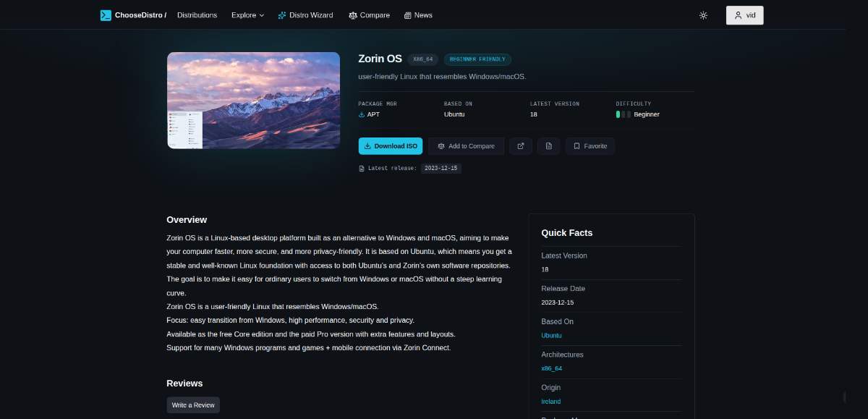Click the Ubuntu value under BASED ON
This screenshot has width=868, height=419.
point(454,114)
